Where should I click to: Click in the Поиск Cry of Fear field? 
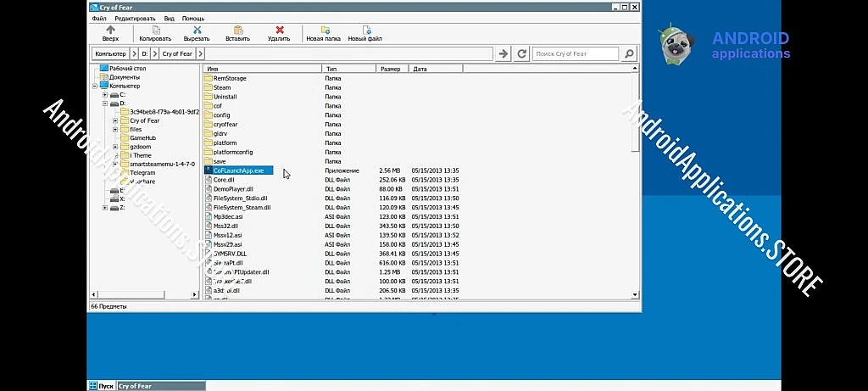(x=575, y=53)
